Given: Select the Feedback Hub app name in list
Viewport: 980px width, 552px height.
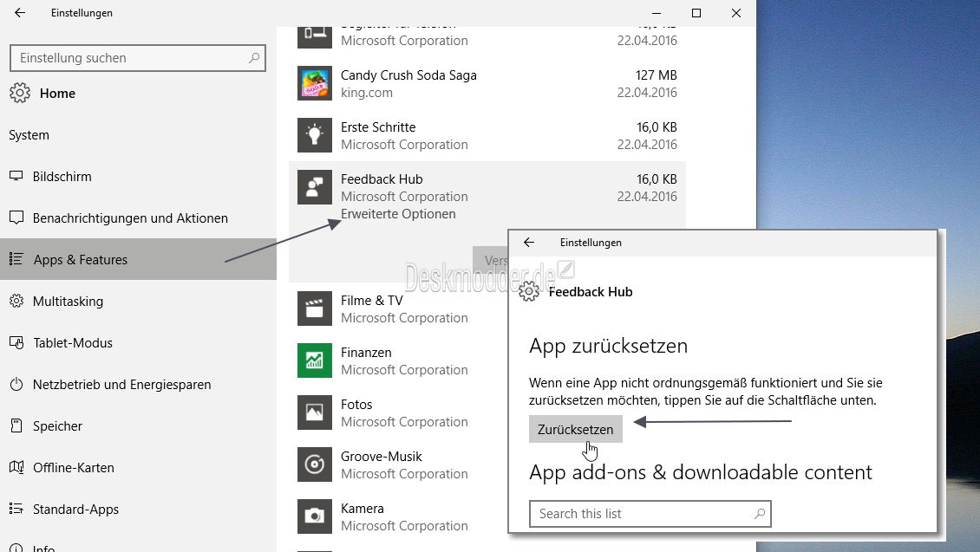Looking at the screenshot, I should (382, 179).
